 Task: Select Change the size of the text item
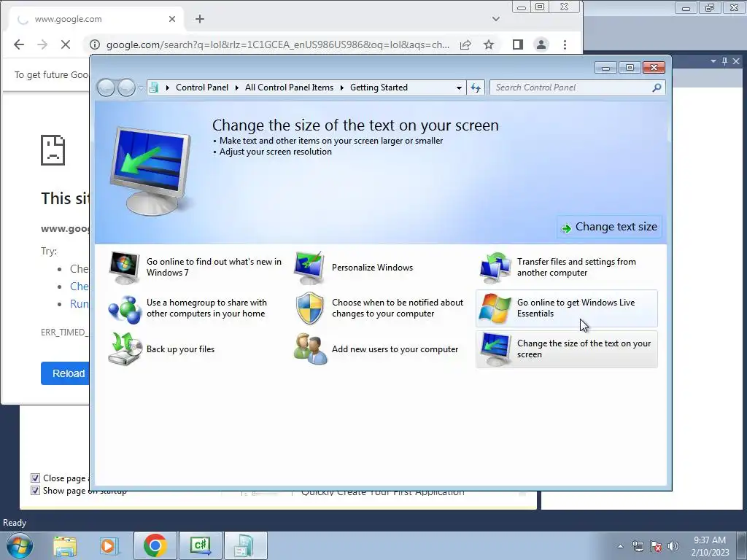click(x=566, y=349)
